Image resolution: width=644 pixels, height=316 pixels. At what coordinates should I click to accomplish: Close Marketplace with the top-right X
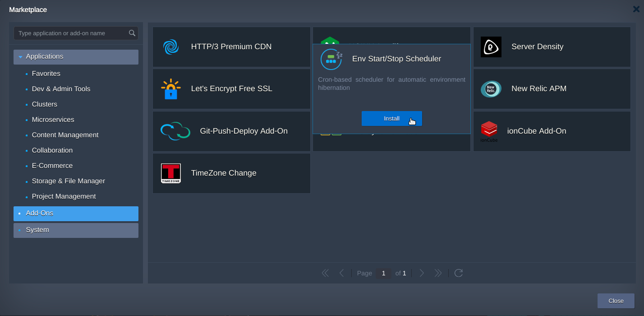[636, 9]
